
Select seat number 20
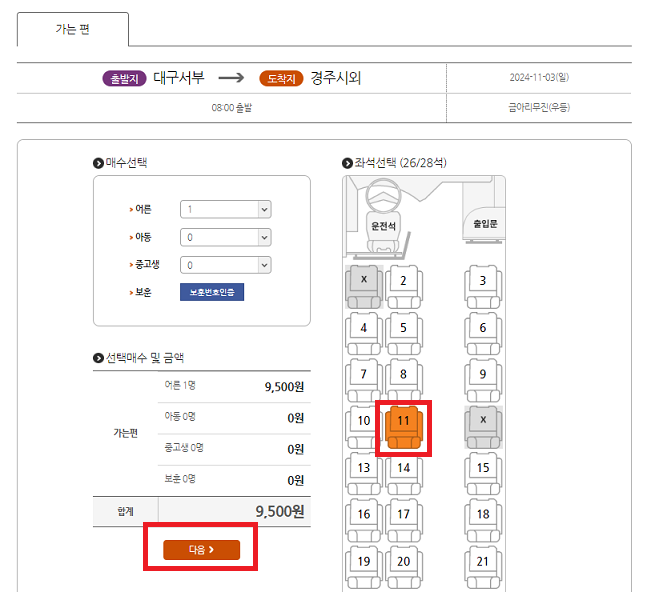point(404,567)
